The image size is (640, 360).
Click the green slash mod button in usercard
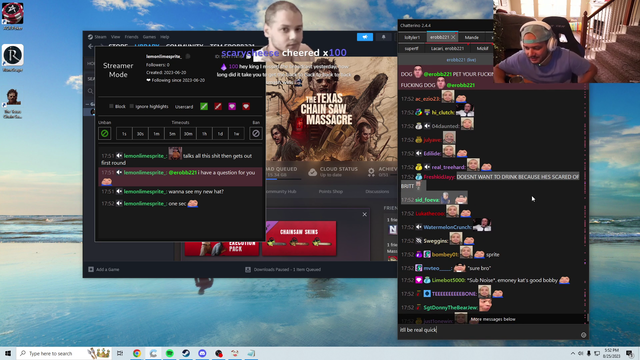(204, 107)
